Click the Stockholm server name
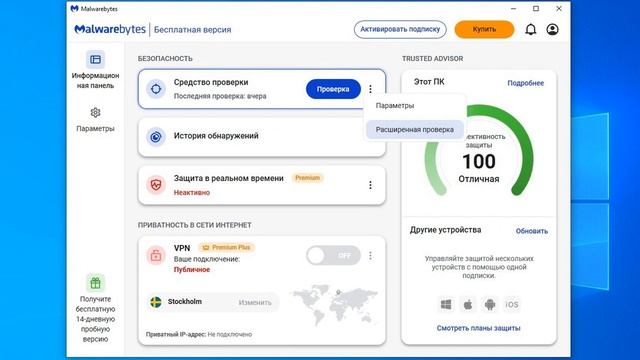 pyautogui.click(x=184, y=302)
